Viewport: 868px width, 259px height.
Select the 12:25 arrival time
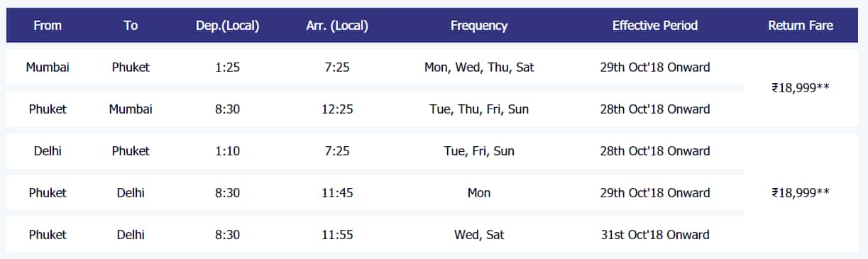[337, 109]
